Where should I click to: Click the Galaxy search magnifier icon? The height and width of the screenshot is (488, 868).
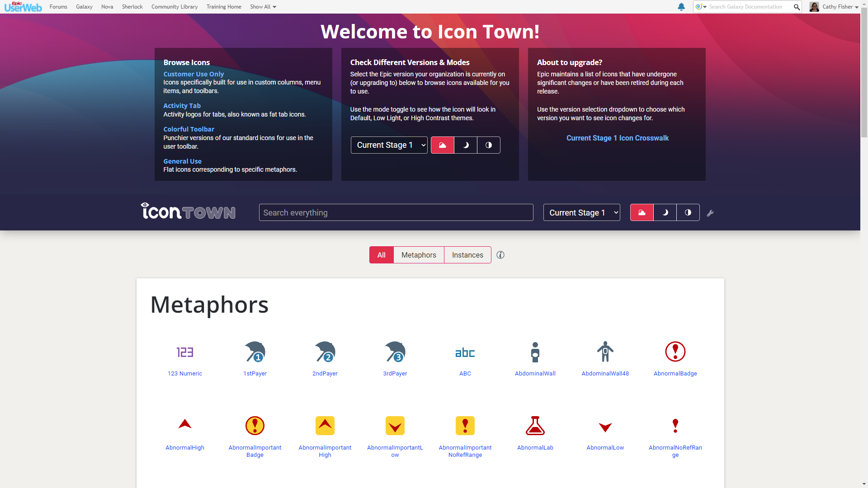click(797, 7)
